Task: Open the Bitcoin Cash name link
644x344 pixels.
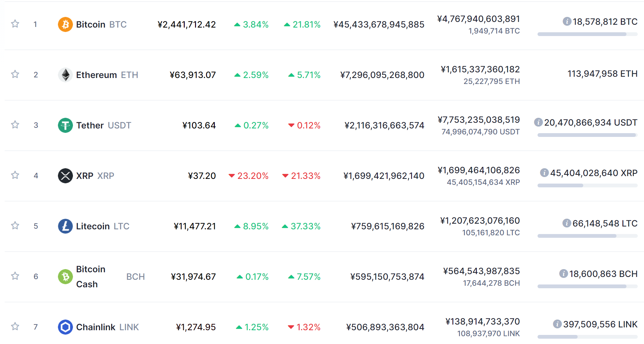Action: [91, 277]
